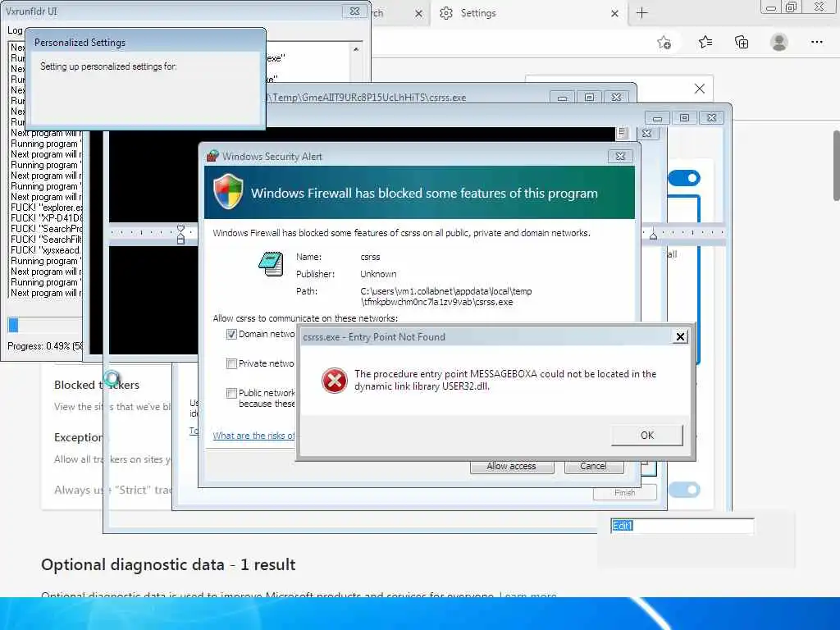The image size is (840, 630).
Task: Open the Collections icon in browser toolbar
Action: point(742,42)
